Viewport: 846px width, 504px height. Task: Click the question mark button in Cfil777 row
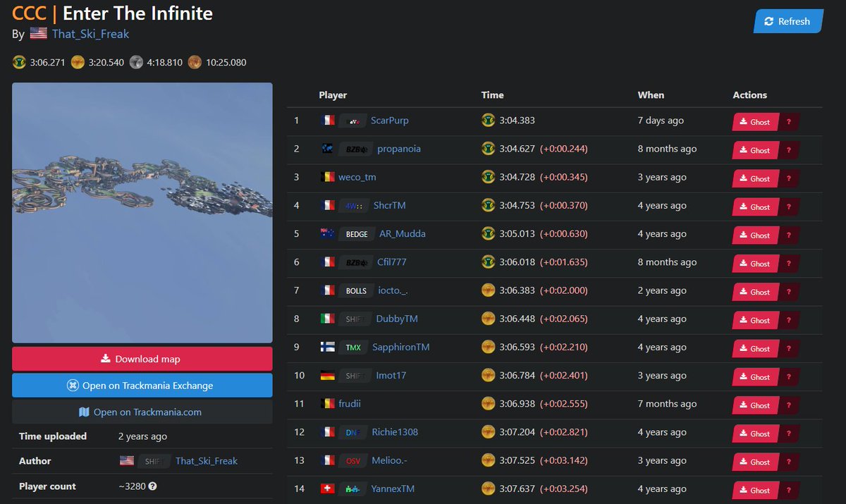(x=788, y=264)
